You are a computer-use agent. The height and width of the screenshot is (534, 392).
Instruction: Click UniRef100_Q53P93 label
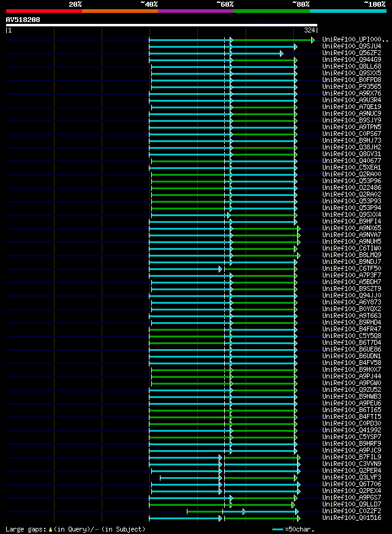[352, 201]
